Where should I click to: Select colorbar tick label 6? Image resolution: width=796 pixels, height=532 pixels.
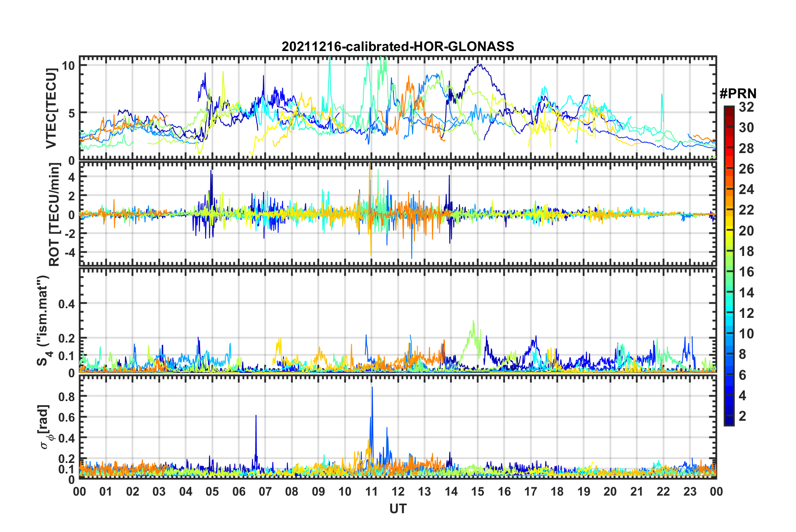[742, 375]
